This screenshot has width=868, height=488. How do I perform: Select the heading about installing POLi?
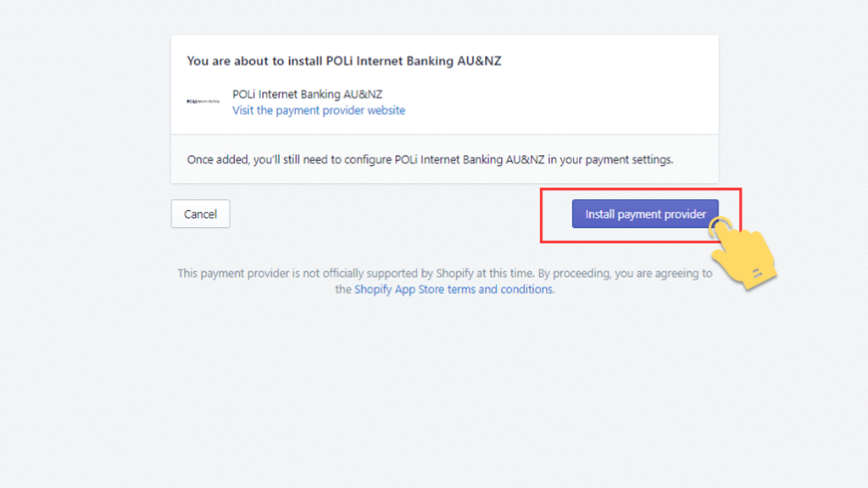344,61
